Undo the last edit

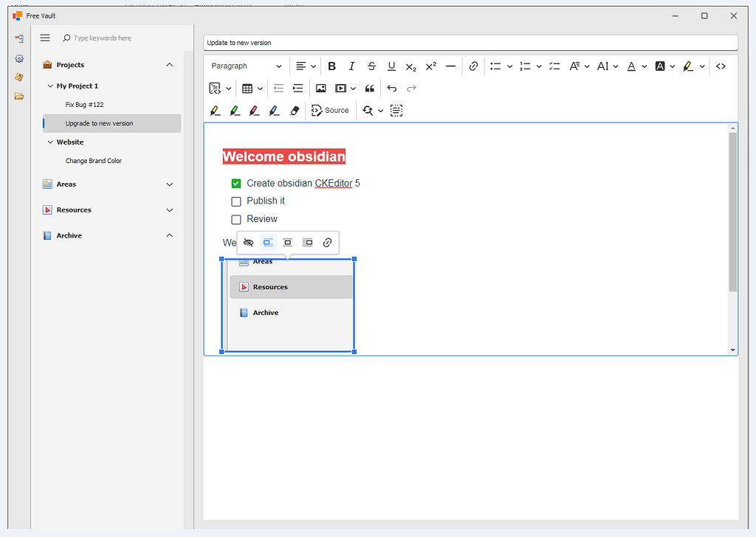pyautogui.click(x=391, y=88)
